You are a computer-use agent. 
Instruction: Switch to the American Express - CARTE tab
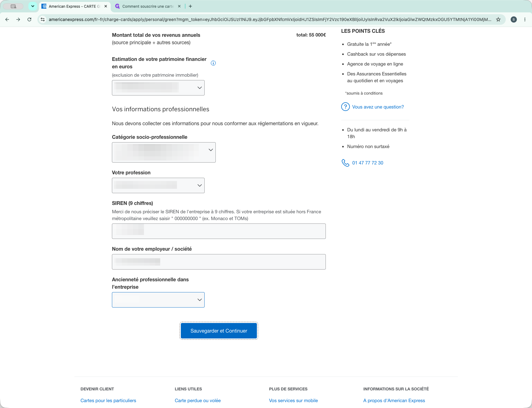pyautogui.click(x=74, y=6)
